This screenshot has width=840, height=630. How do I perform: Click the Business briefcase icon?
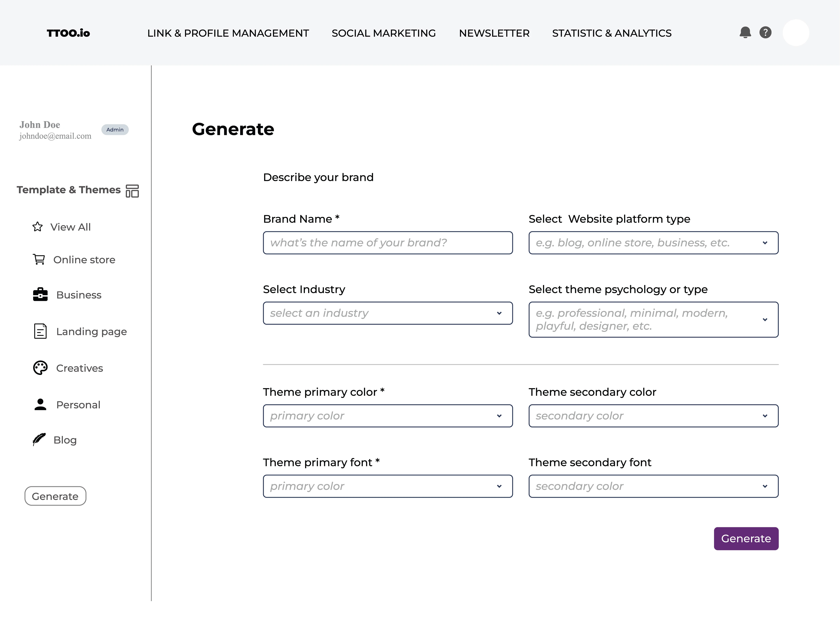point(40,295)
